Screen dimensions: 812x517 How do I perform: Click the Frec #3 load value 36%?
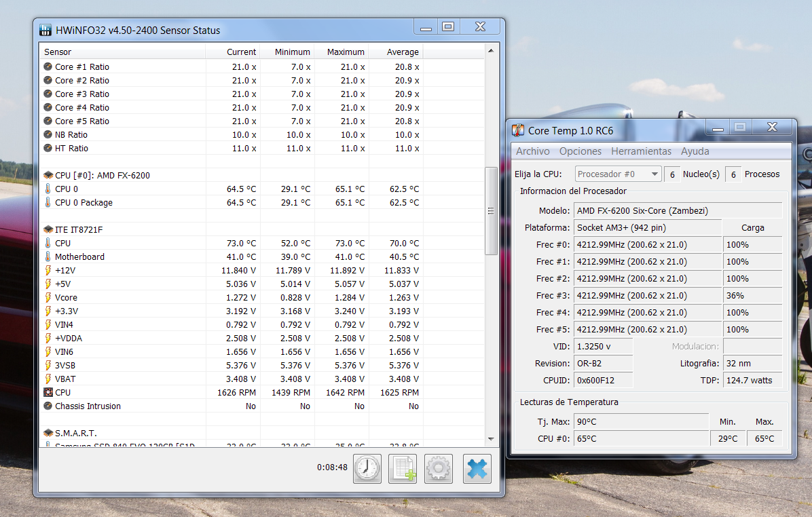click(x=752, y=296)
